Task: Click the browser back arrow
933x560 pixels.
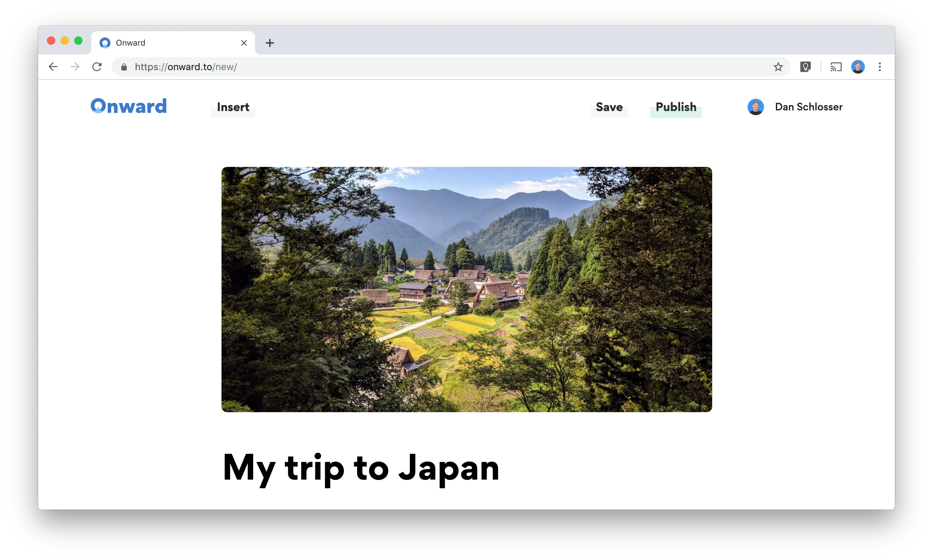Action: tap(53, 67)
